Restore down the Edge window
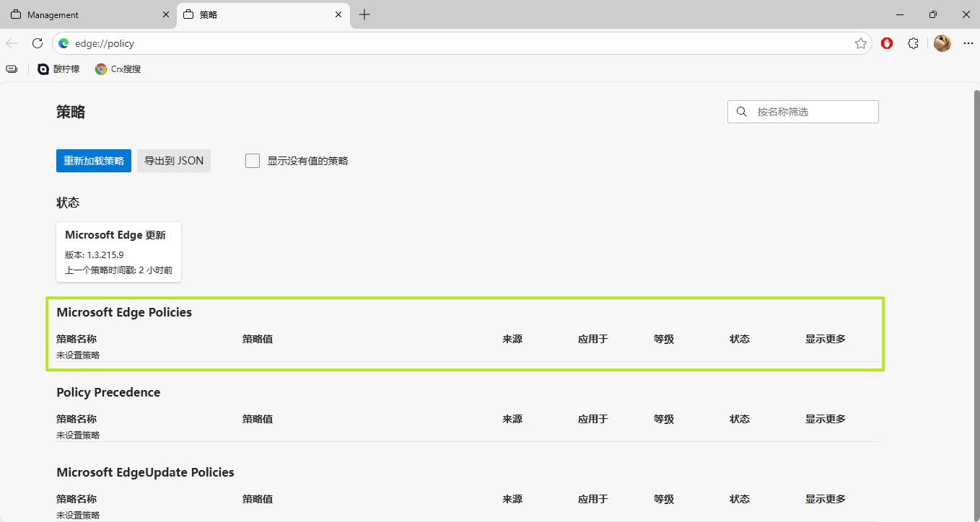Viewport: 980px width, 522px height. (x=933, y=14)
